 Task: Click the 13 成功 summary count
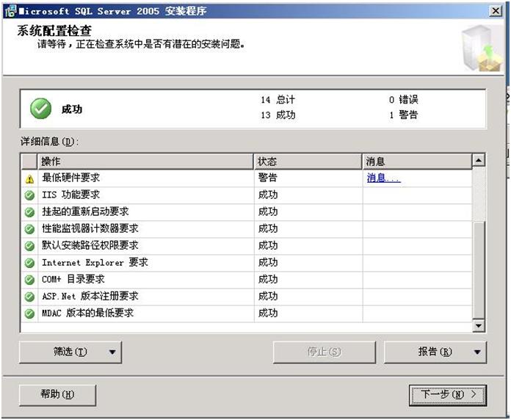point(278,115)
